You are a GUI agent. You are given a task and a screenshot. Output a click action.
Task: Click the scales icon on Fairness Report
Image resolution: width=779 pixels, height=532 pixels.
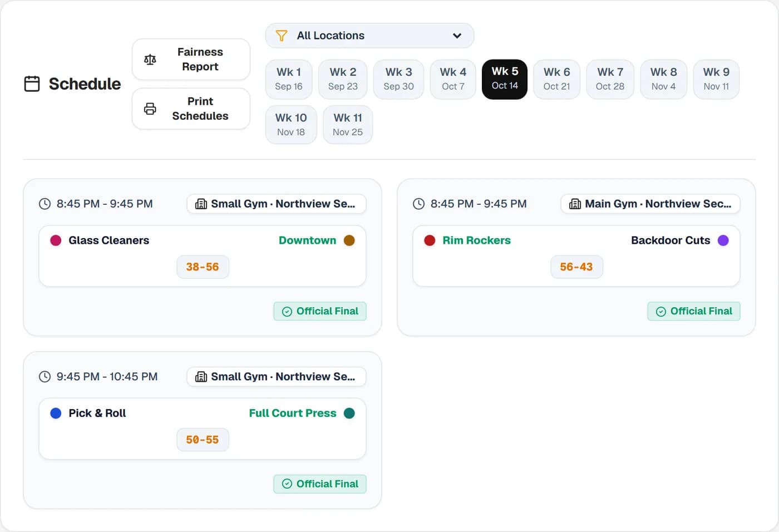pyautogui.click(x=150, y=60)
